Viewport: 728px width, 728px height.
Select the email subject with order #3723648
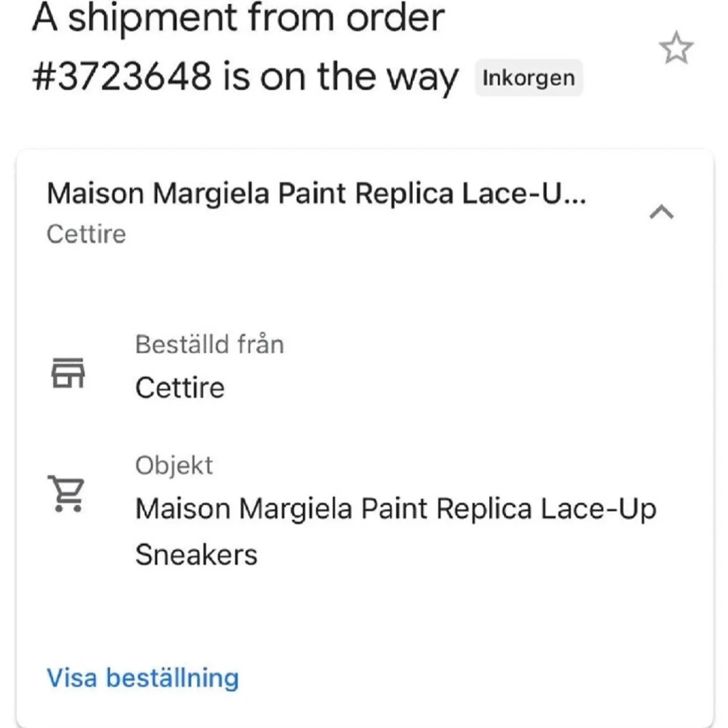(246, 47)
